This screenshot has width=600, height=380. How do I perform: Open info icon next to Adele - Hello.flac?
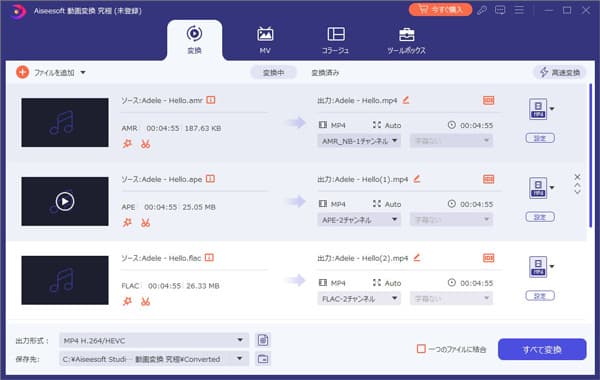tap(209, 258)
